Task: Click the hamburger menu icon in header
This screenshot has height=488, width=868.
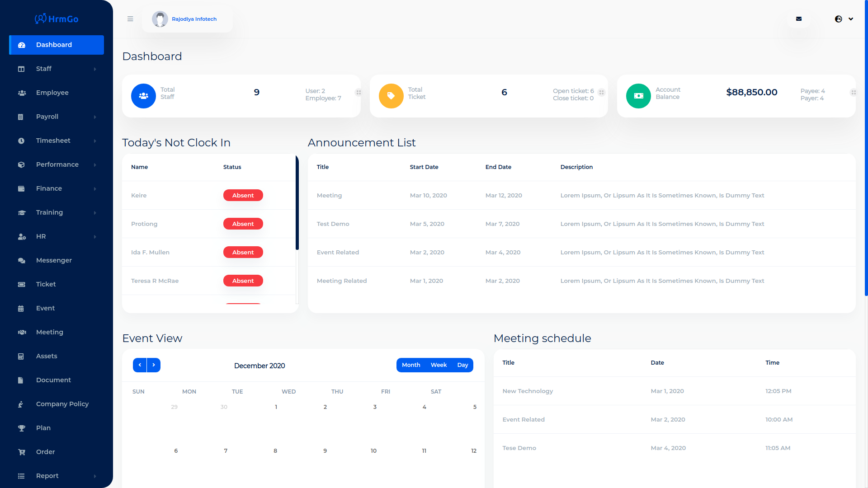Action: [130, 19]
